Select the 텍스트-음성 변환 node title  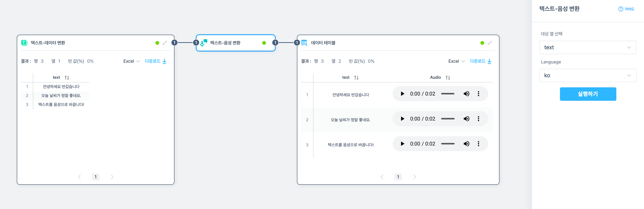point(225,43)
